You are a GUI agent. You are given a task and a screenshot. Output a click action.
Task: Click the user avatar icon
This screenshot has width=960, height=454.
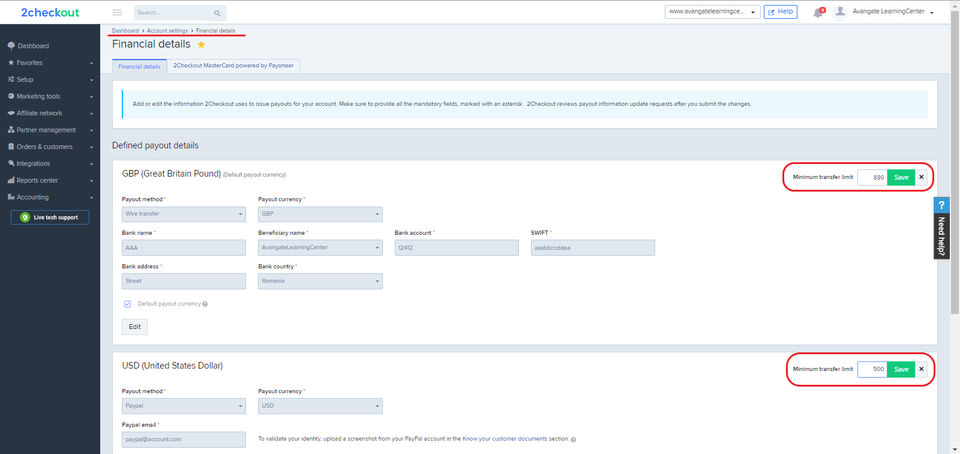tap(841, 12)
